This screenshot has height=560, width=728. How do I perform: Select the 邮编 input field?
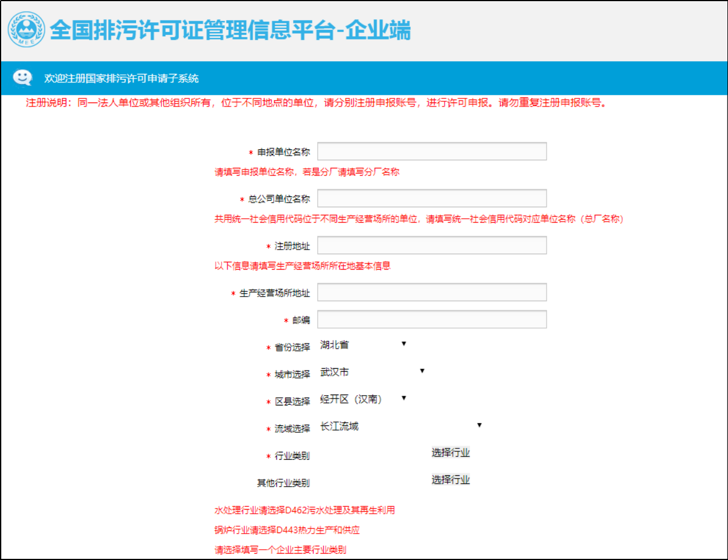(x=432, y=320)
